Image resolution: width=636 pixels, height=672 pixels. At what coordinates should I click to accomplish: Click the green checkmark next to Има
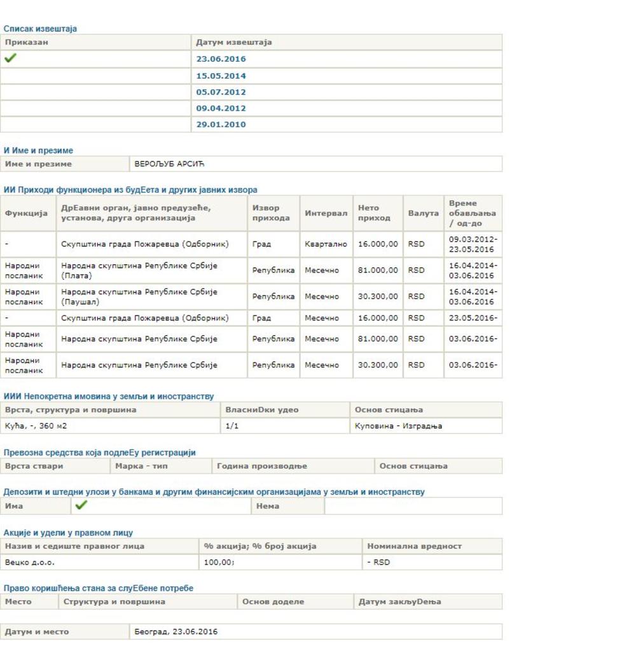pyautogui.click(x=81, y=506)
